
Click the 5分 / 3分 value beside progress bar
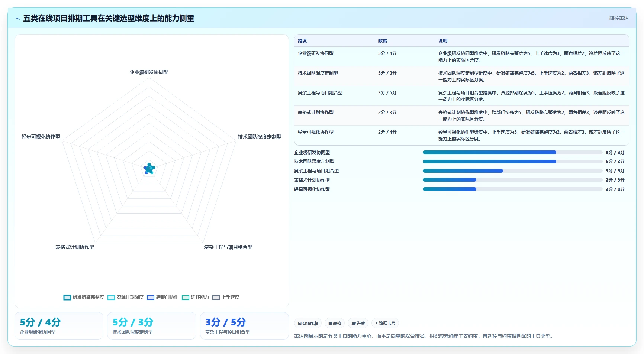point(615,162)
